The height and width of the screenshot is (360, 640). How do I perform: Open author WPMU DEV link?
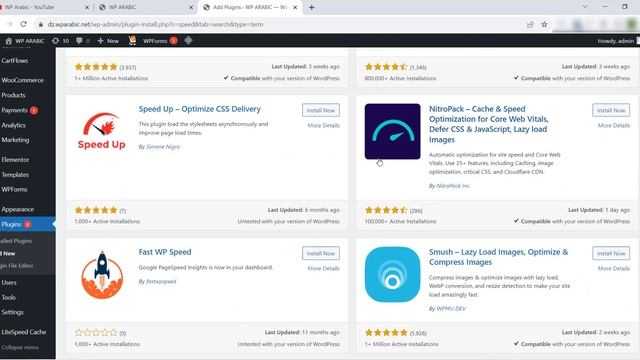tap(451, 309)
